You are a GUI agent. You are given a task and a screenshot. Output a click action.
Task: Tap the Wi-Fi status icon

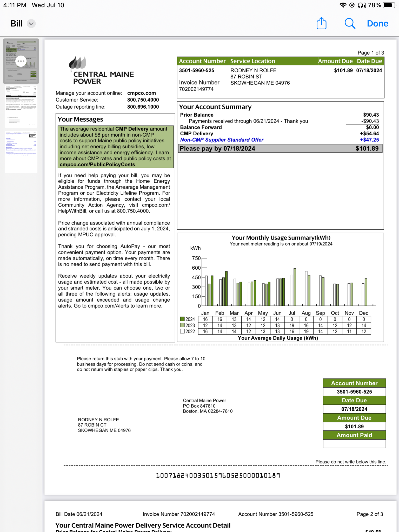pyautogui.click(x=343, y=5)
